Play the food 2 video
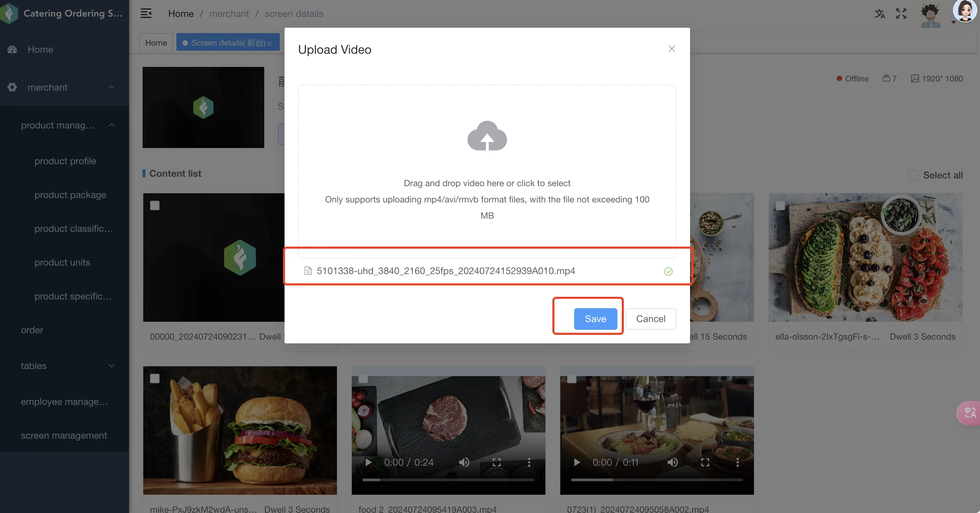This screenshot has height=513, width=980. 368,462
